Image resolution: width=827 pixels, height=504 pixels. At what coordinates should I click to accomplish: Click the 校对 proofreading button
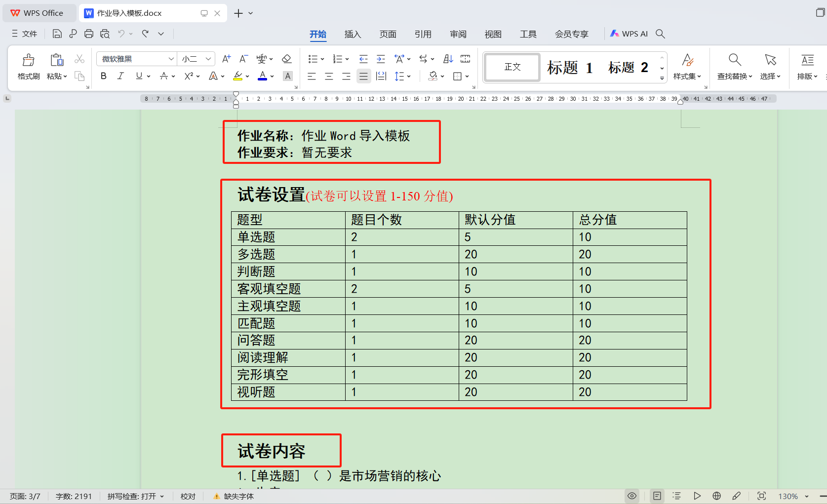[188, 496]
